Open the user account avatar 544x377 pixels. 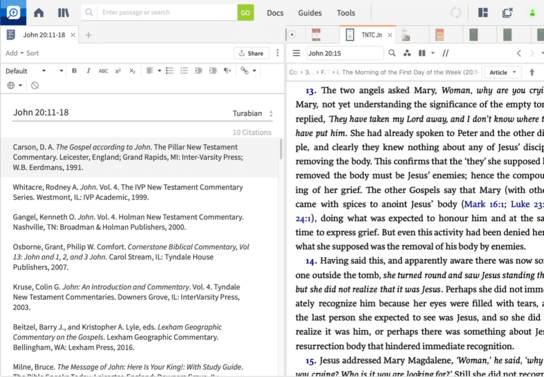click(532, 13)
